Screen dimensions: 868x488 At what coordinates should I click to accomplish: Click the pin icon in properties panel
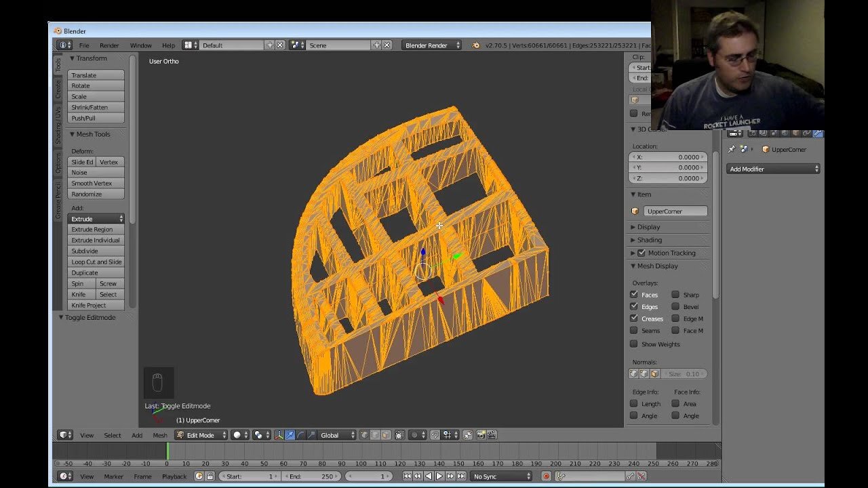tap(732, 149)
